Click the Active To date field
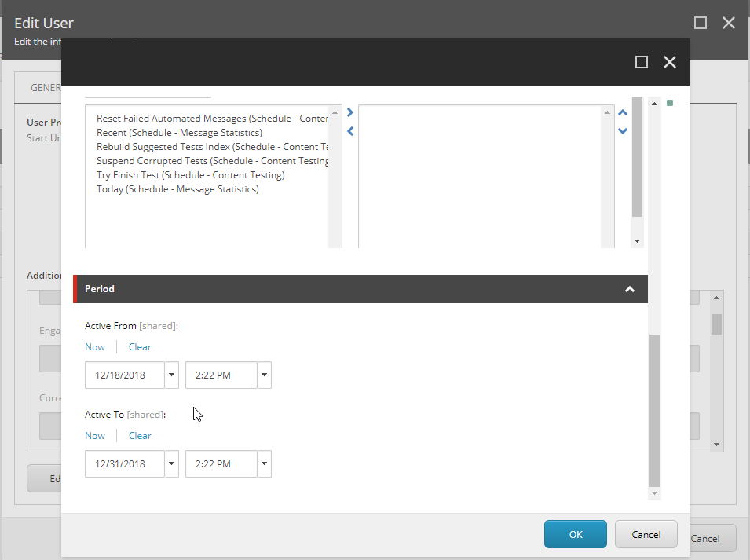 click(x=125, y=464)
